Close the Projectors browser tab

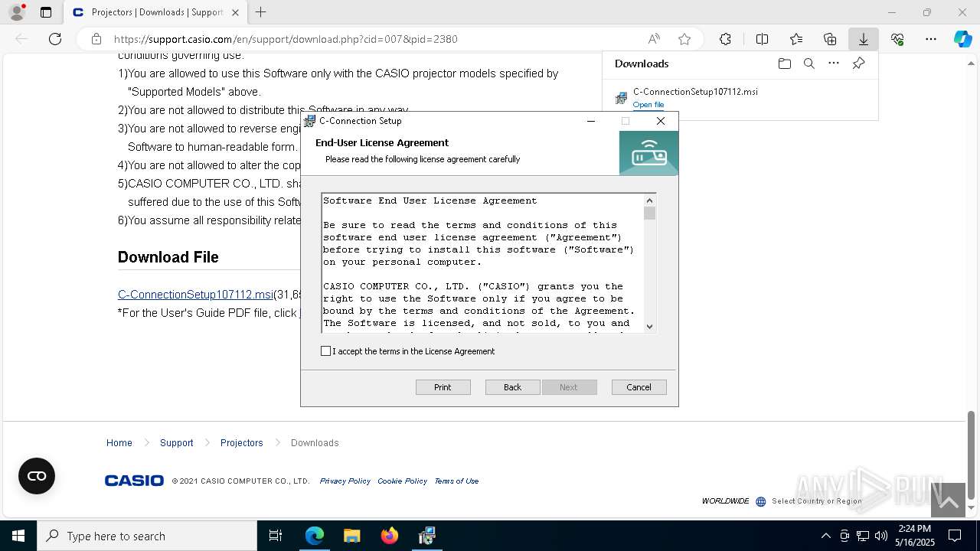coord(235,12)
